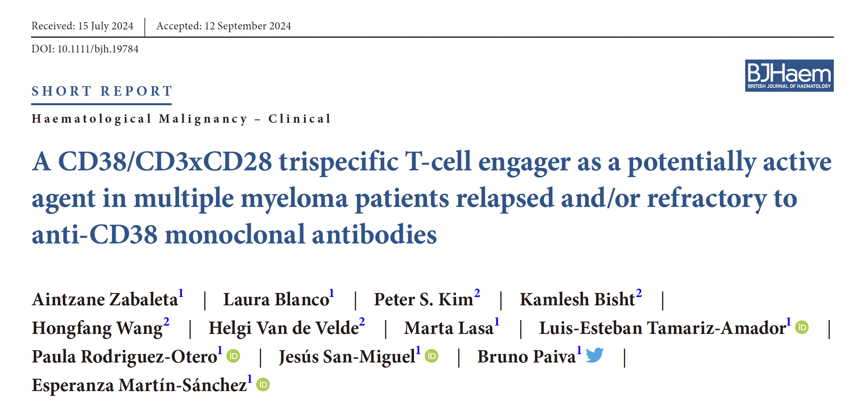Click Twitter bird icon next to Bruno Paiva
The width and height of the screenshot is (868, 401).
pyautogui.click(x=595, y=355)
